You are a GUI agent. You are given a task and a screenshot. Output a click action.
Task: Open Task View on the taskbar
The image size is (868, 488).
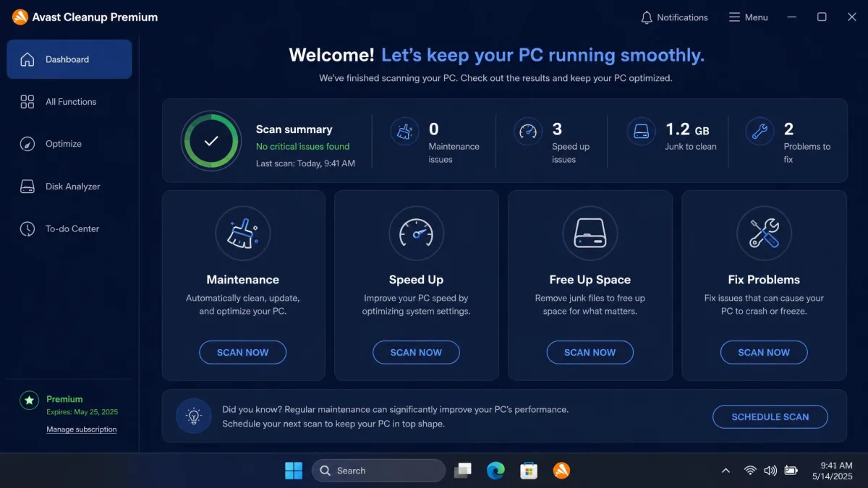[463, 471]
